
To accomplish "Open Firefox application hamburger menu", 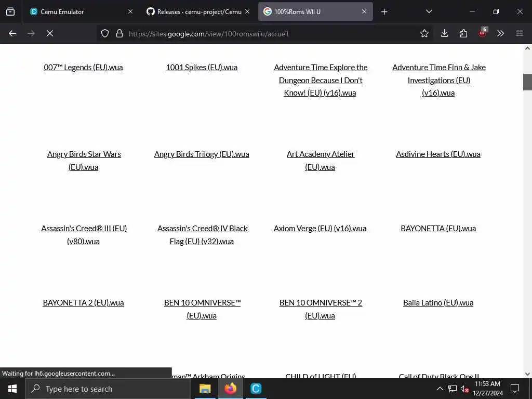I will coord(520,33).
